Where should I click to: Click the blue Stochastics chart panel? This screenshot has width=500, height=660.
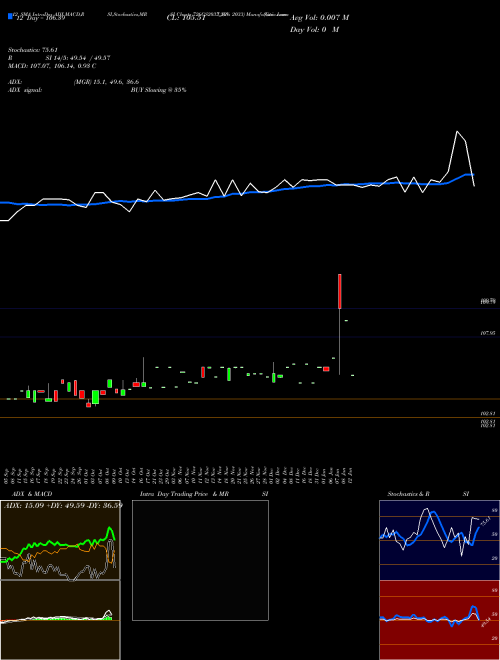[439, 540]
